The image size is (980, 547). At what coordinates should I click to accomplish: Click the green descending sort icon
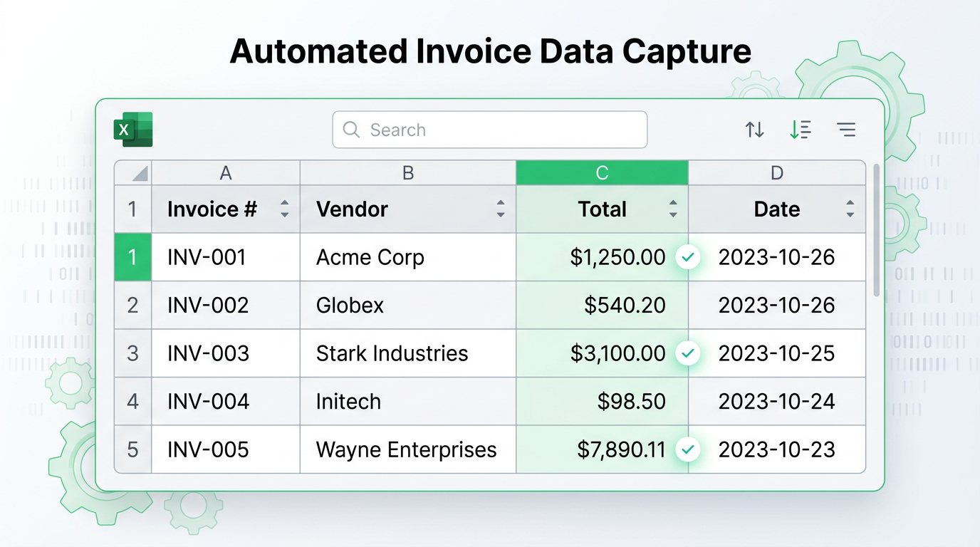[801, 130]
